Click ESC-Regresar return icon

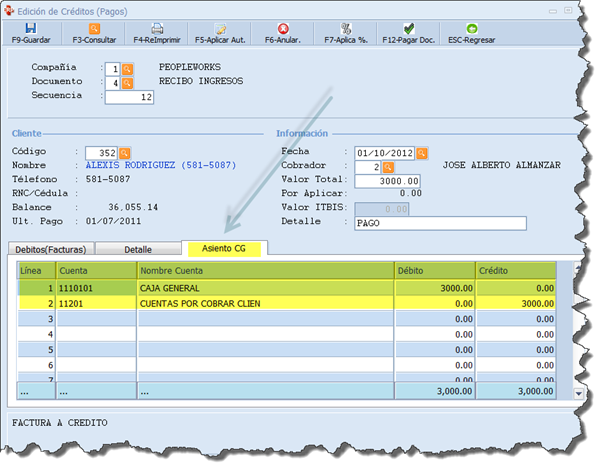coord(471,29)
